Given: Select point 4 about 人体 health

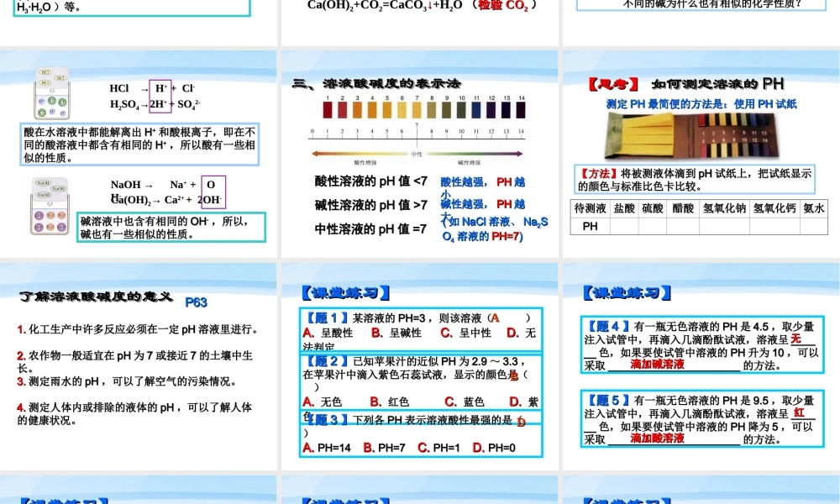Looking at the screenshot, I should pos(134,413).
